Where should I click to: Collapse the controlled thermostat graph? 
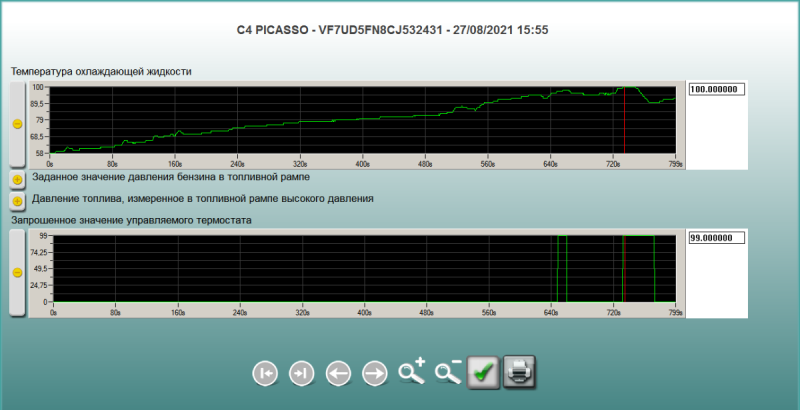(17, 271)
